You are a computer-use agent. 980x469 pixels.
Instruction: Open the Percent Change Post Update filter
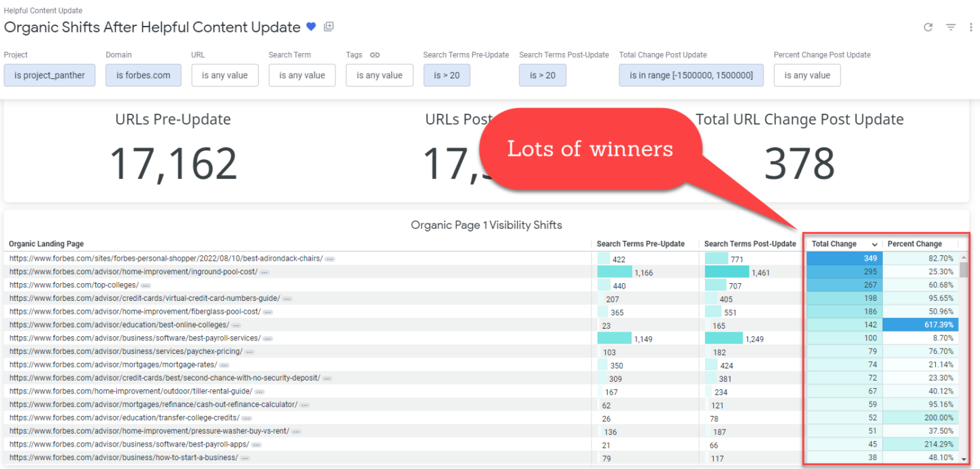[x=807, y=76]
